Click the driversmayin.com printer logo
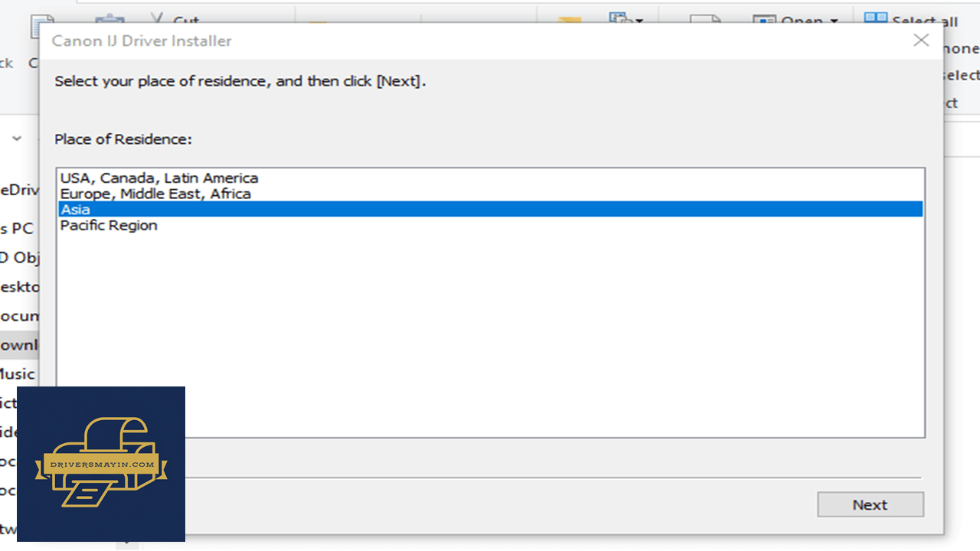Viewport: 980px width, 551px height. click(101, 464)
